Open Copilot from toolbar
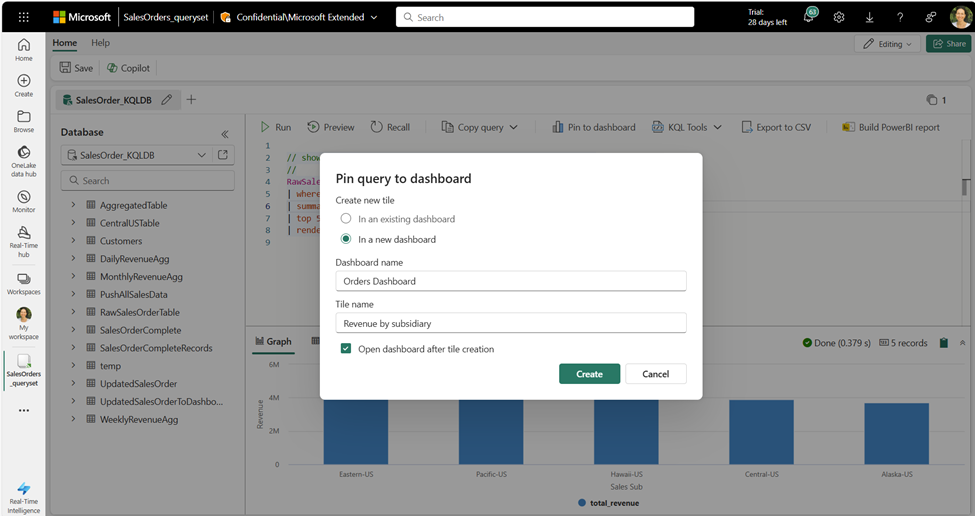 click(x=128, y=68)
